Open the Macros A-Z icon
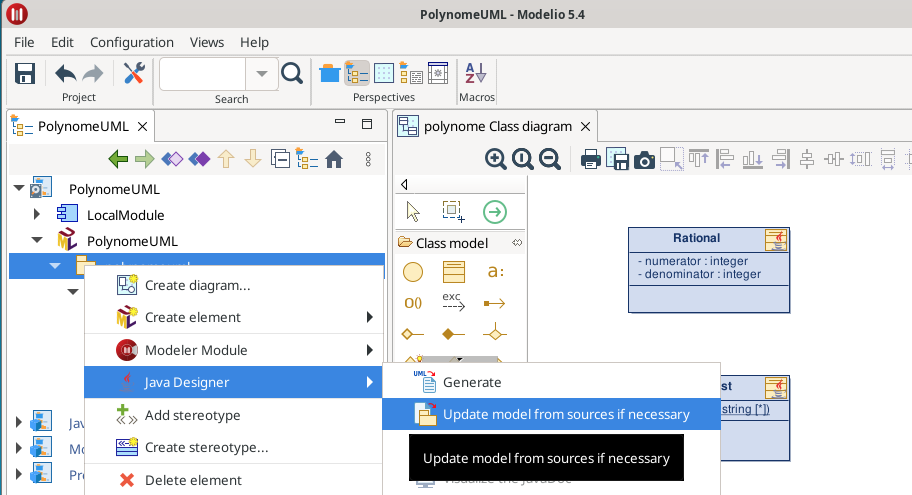Viewport: 912px width, 495px height. (x=475, y=74)
